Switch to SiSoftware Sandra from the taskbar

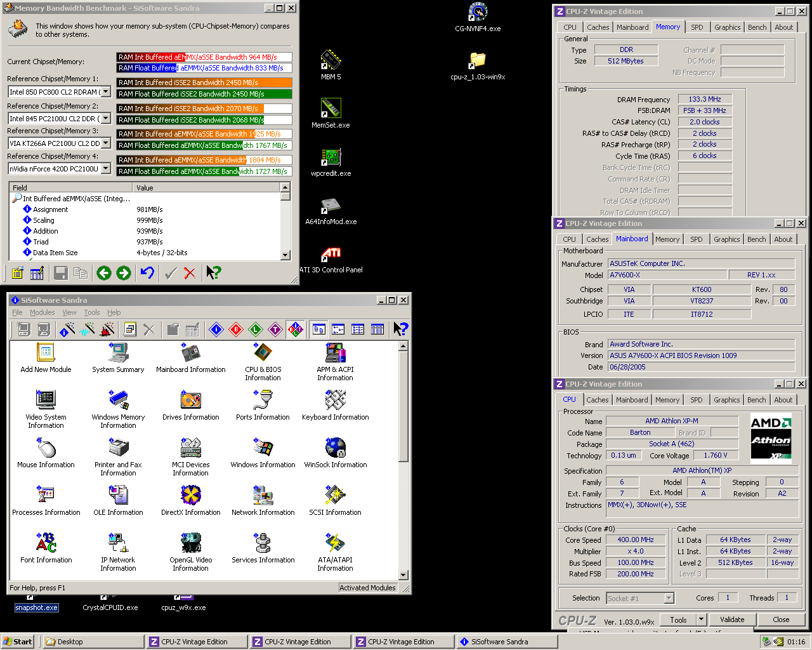point(506,642)
